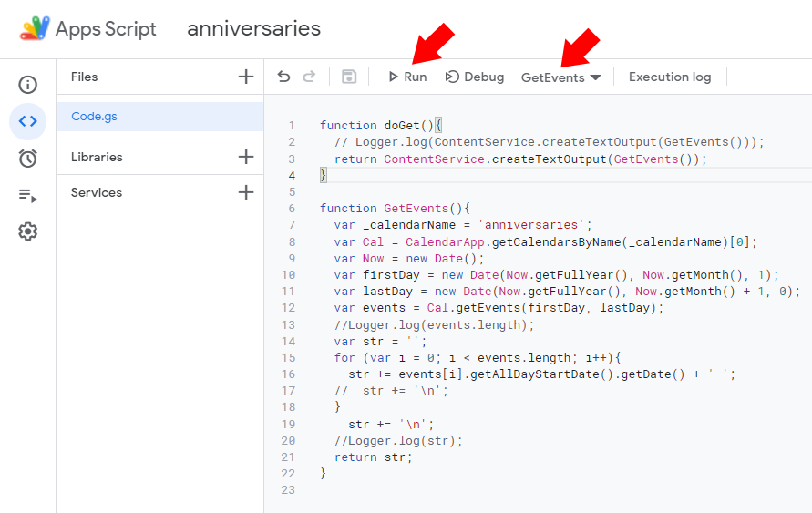
Task: Click the 'function GetEvents()' declaration
Action: pyautogui.click(x=396, y=208)
